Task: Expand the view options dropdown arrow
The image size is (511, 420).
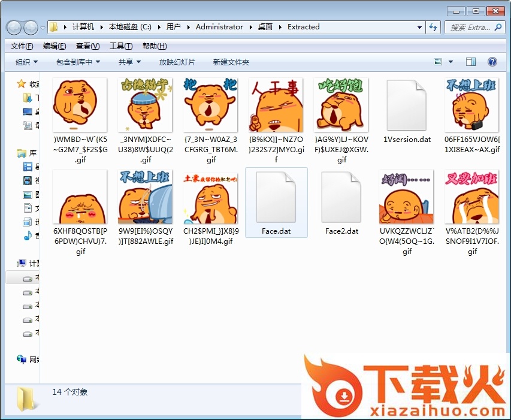Action: coord(450,62)
